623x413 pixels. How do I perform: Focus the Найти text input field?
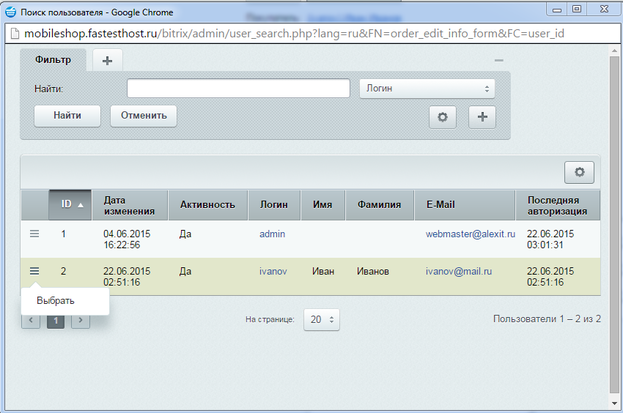(238, 88)
